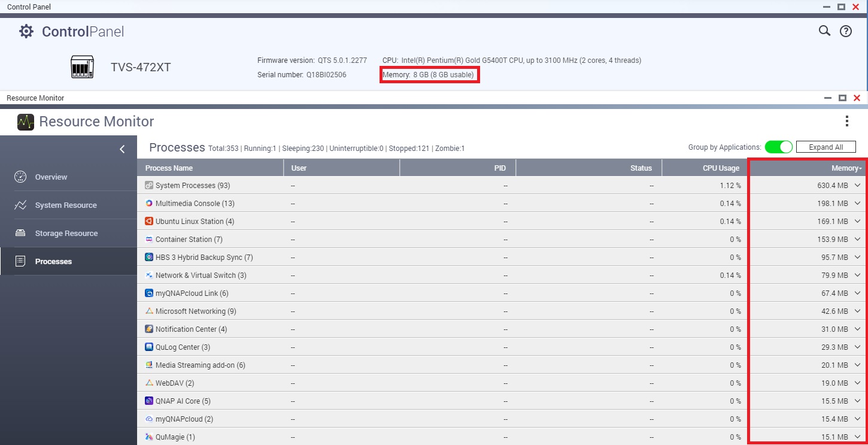
Task: Expand the Ubuntu Linux Station row
Action: pyautogui.click(x=857, y=222)
